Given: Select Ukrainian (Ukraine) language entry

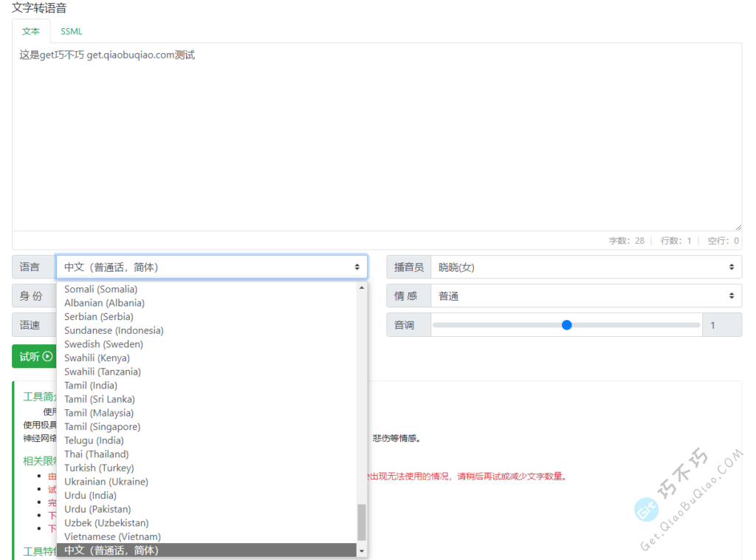Looking at the screenshot, I should tap(106, 482).
